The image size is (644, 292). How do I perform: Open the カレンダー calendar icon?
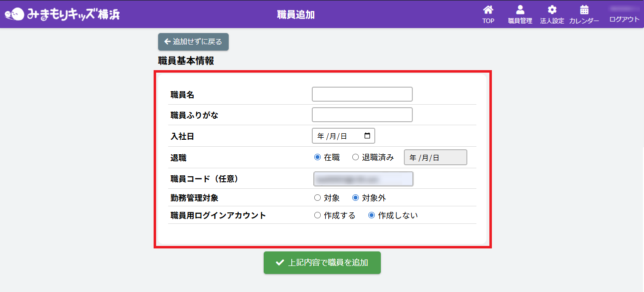tap(584, 10)
